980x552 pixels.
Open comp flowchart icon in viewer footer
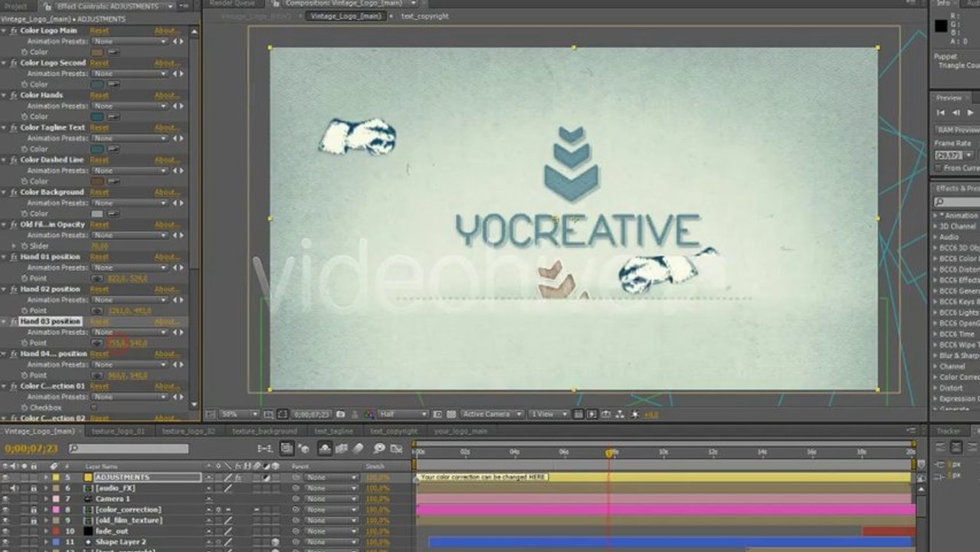619,414
